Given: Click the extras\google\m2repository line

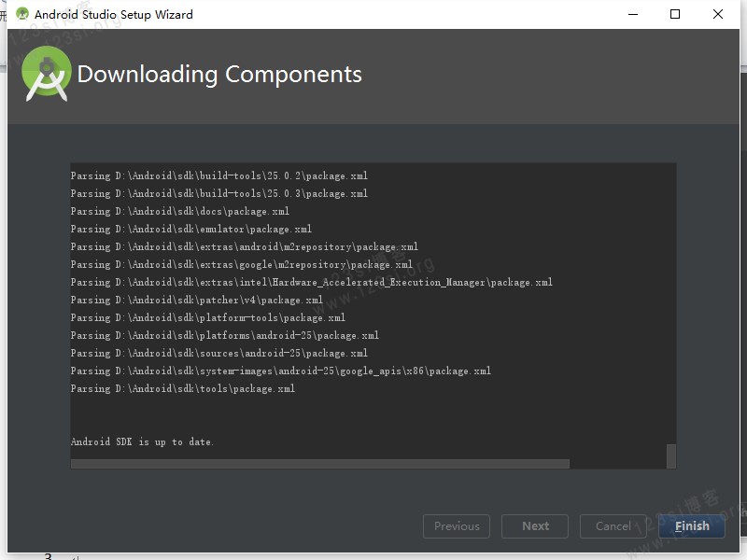Looking at the screenshot, I should (242, 264).
